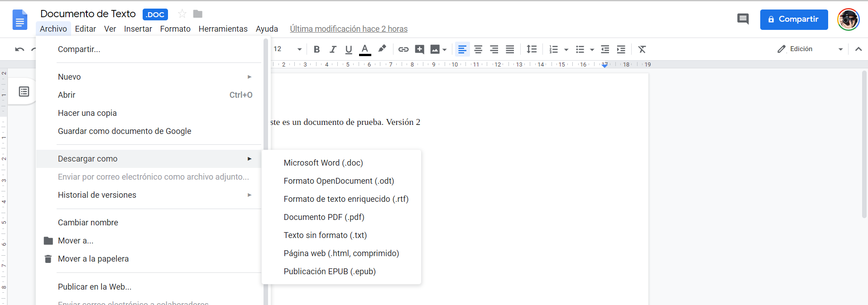868x305 pixels.
Task: Click the folder icon beside Mover a...
Action: click(x=48, y=241)
